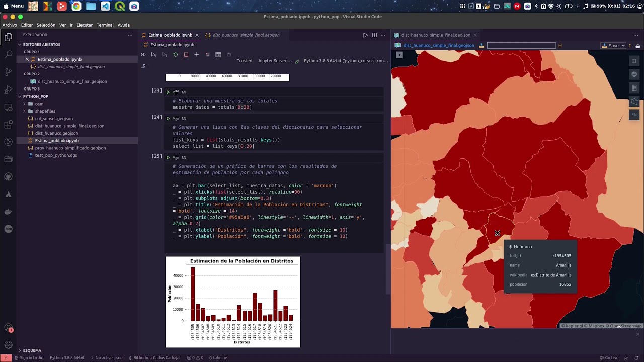The width and height of the screenshot is (644, 362).
Task: Open the Editar menu
Action: coord(27,25)
